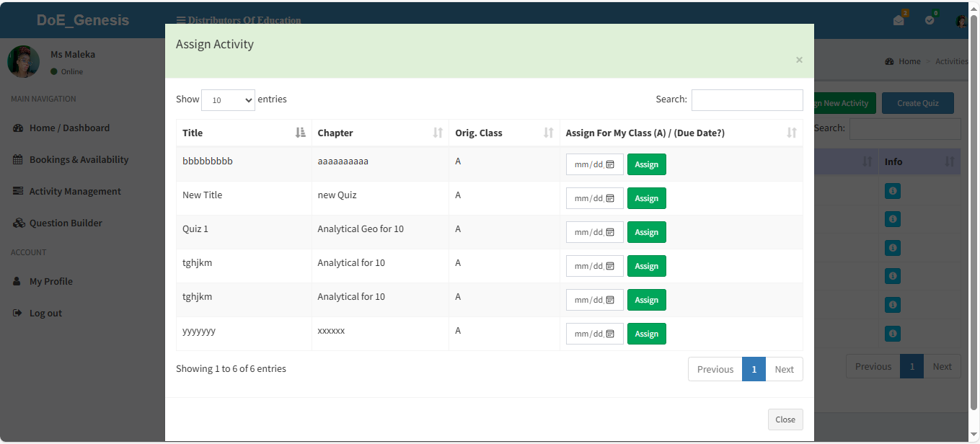Assign the New Title activity

click(x=646, y=198)
